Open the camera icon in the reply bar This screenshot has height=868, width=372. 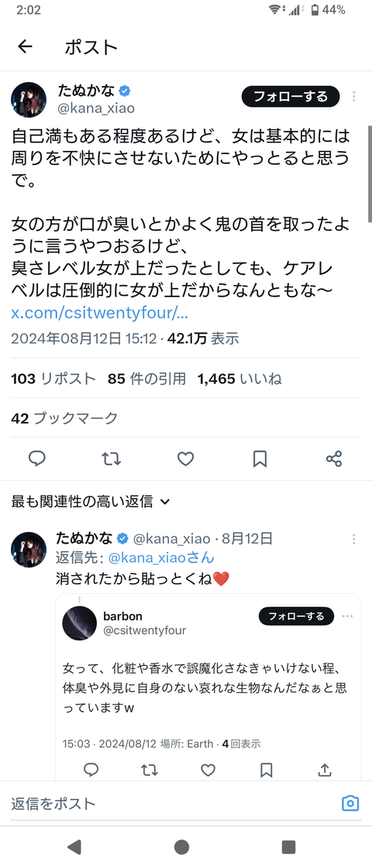click(350, 803)
